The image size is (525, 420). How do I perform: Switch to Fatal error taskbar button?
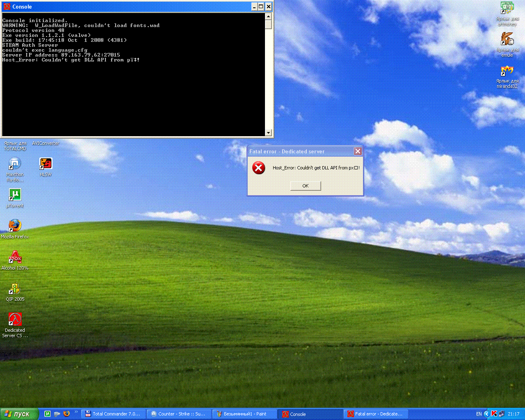[x=376, y=414]
